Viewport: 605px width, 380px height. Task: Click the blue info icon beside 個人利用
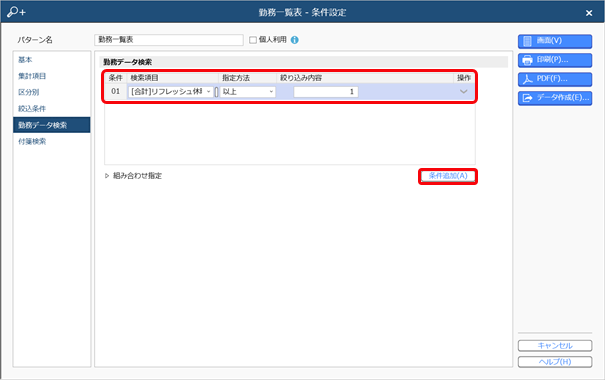294,40
